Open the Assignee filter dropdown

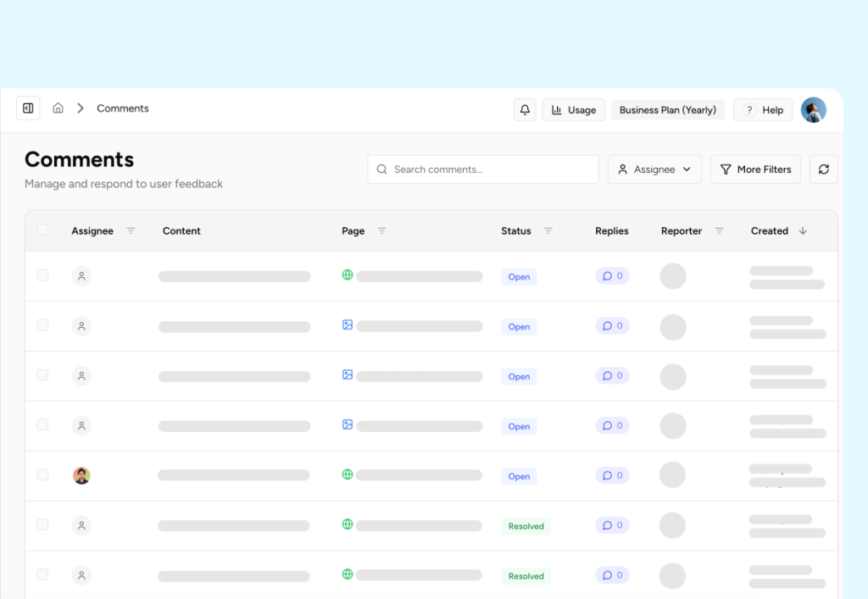654,169
